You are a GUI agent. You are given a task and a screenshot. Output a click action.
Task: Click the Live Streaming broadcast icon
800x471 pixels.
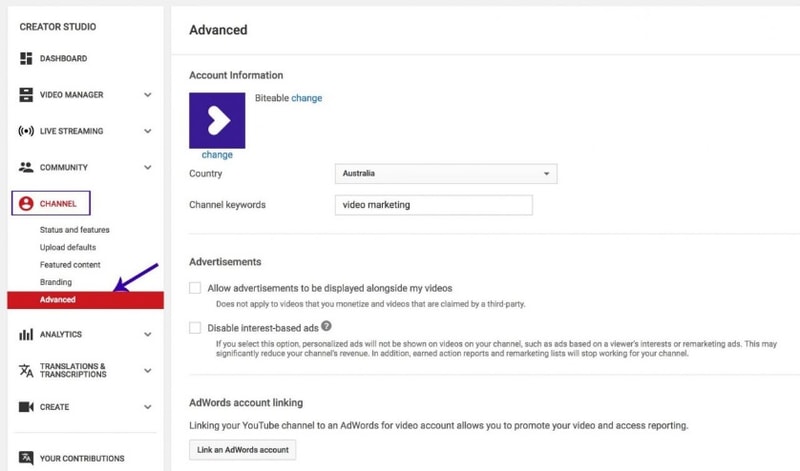(26, 131)
